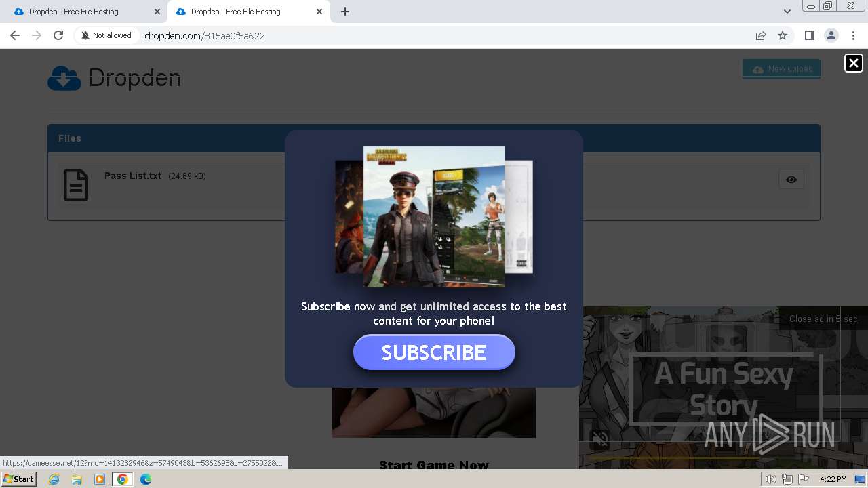
Task: Go back using the browser back arrow
Action: tap(15, 35)
